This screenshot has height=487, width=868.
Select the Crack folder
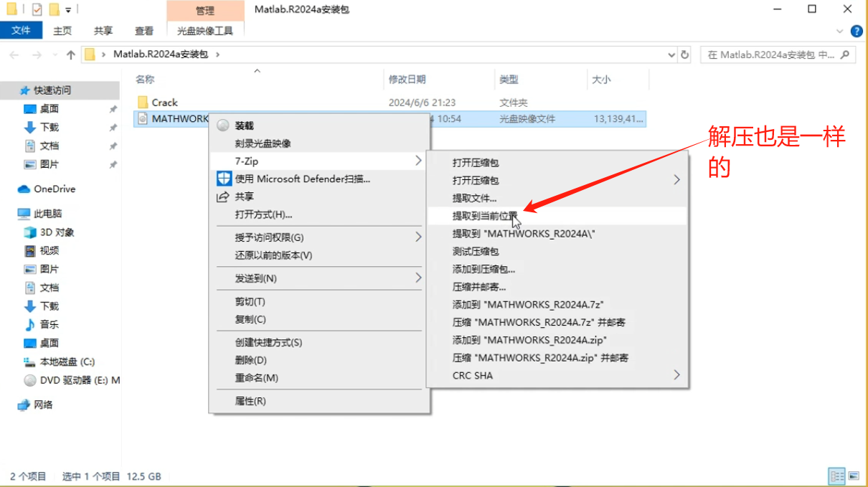tap(164, 103)
